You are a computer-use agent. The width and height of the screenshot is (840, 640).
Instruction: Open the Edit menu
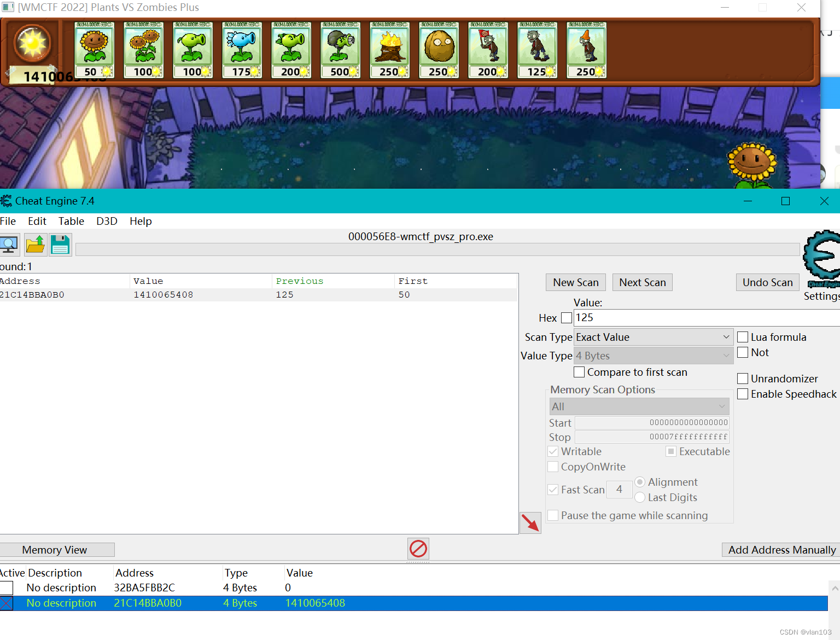coord(37,221)
